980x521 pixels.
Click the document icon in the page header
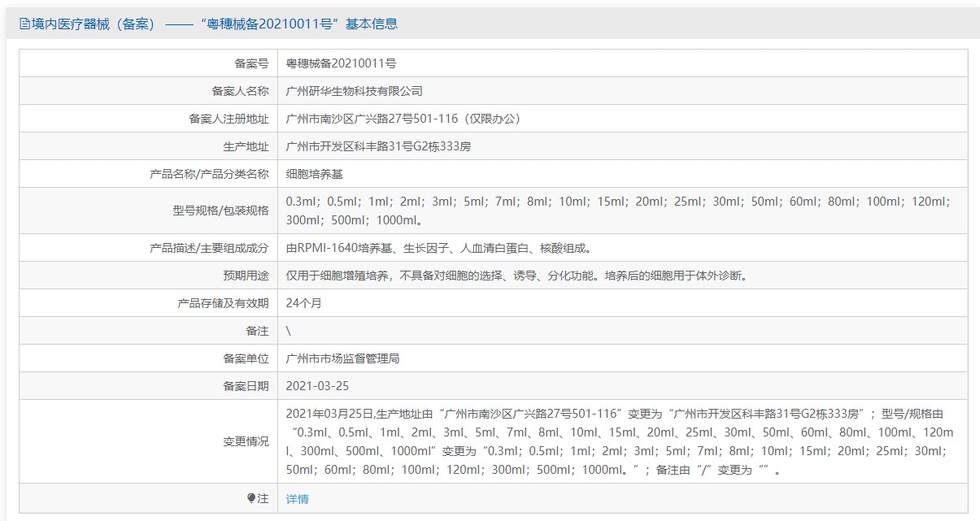(x=24, y=24)
